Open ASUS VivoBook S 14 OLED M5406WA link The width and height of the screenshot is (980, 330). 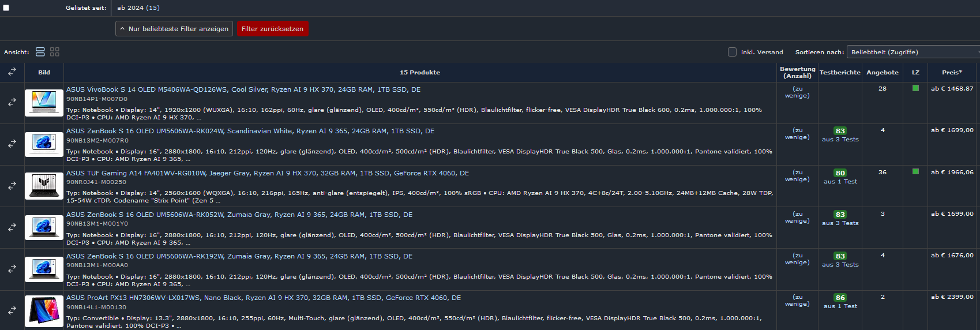click(x=243, y=89)
